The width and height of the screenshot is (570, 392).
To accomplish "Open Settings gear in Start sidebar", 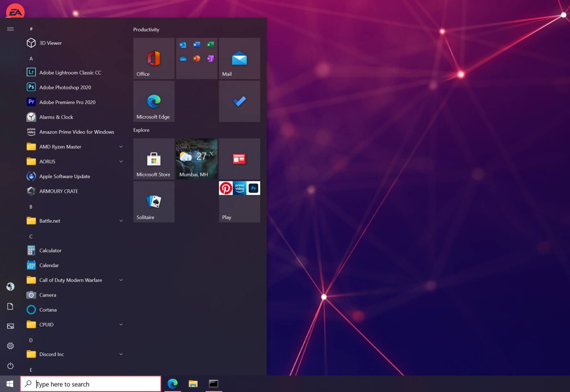I will point(10,346).
